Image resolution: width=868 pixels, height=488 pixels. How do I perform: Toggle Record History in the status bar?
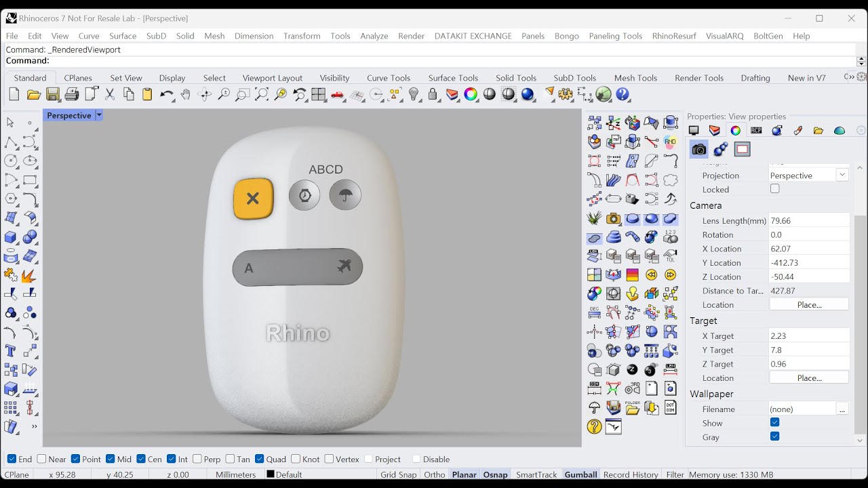point(631,474)
